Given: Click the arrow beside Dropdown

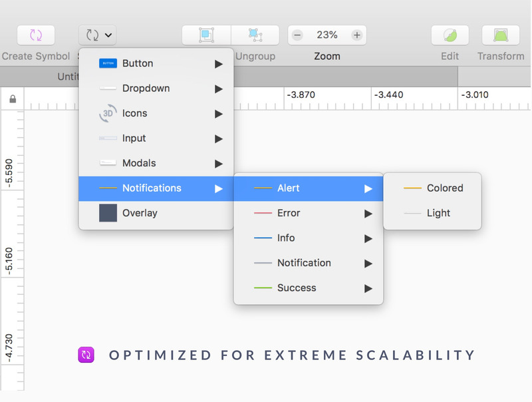Looking at the screenshot, I should click(219, 89).
